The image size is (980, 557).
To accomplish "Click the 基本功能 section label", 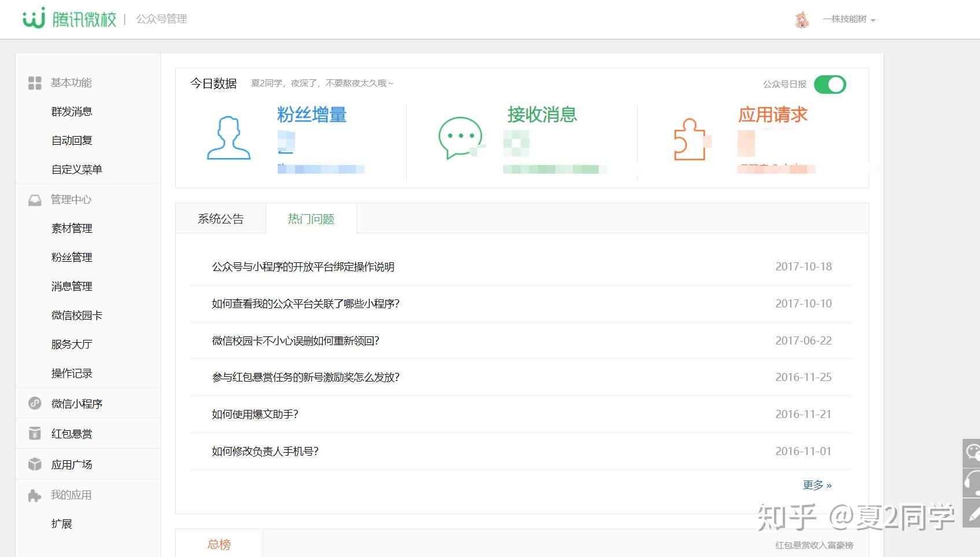I will pyautogui.click(x=71, y=83).
